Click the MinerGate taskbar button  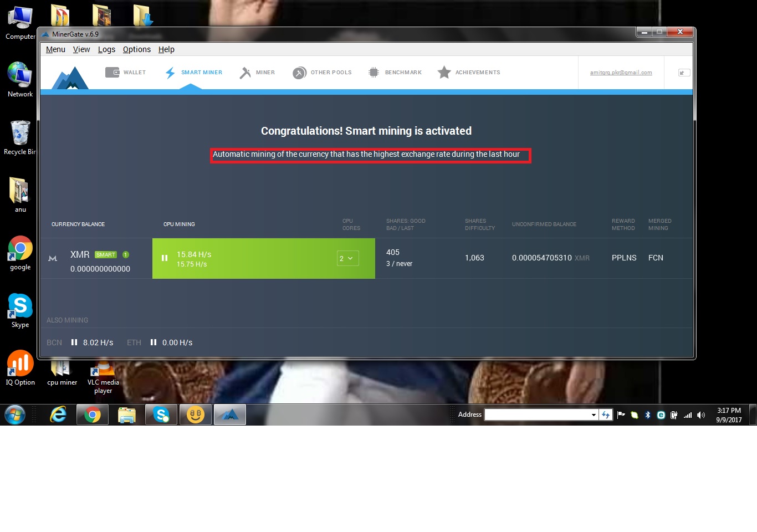tap(230, 415)
